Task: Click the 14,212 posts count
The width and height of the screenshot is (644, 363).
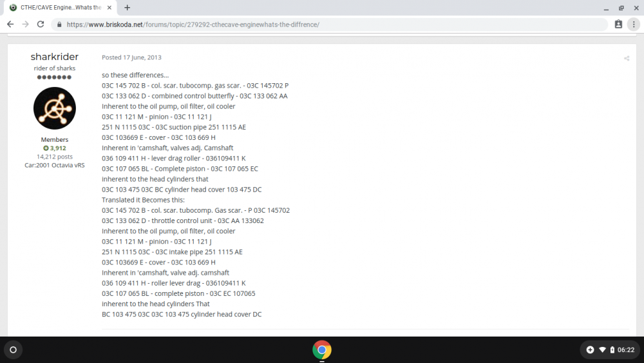Action: 55,157
